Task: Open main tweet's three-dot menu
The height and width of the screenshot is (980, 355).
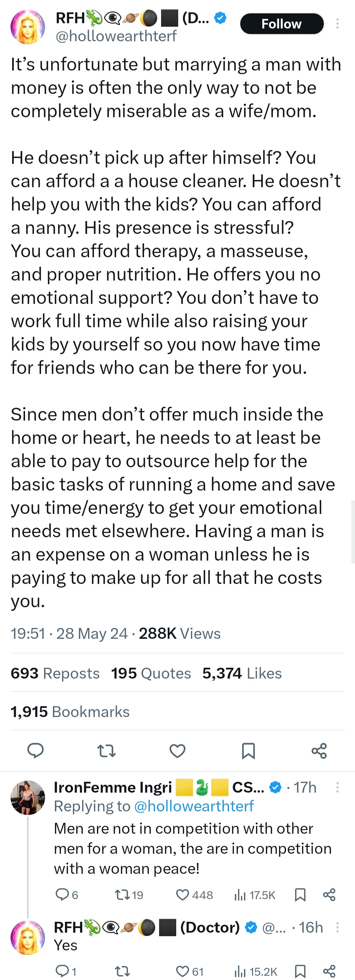Action: tap(337, 24)
